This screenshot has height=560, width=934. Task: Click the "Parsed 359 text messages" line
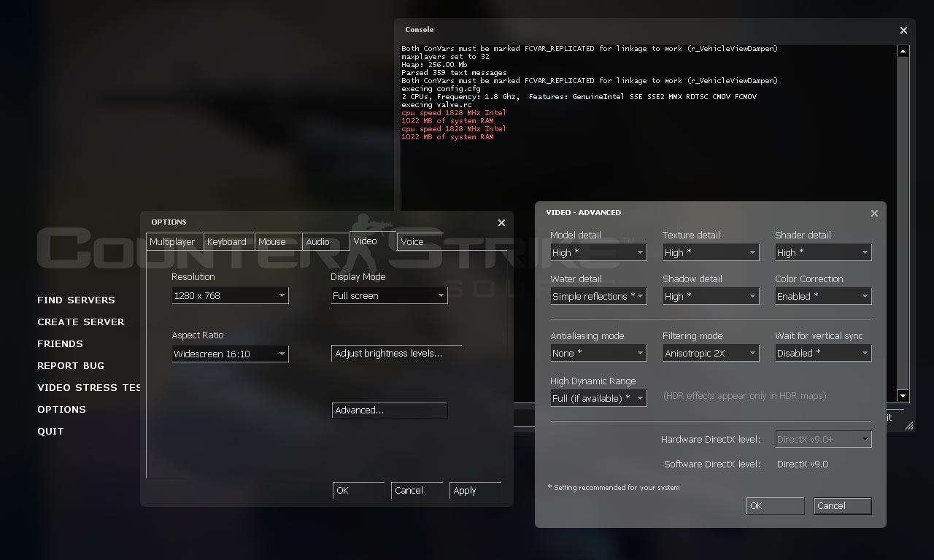(454, 73)
